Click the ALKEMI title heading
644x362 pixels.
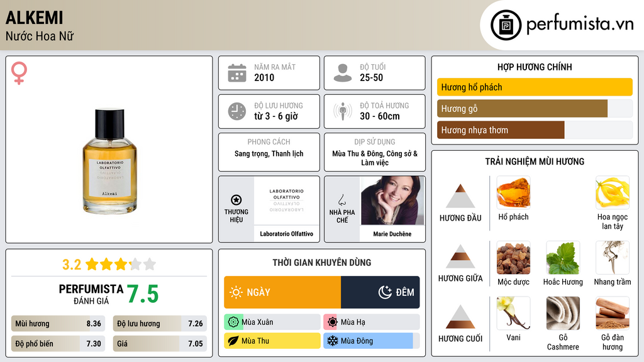point(35,18)
